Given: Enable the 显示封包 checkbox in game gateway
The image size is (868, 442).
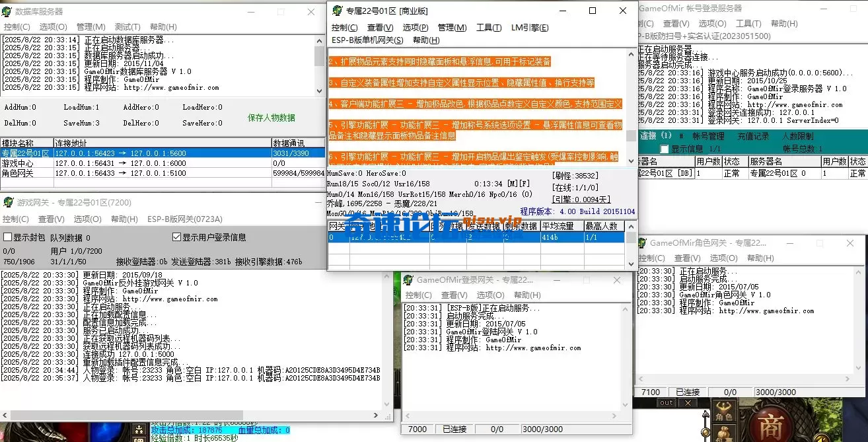Looking at the screenshot, I should [8, 237].
